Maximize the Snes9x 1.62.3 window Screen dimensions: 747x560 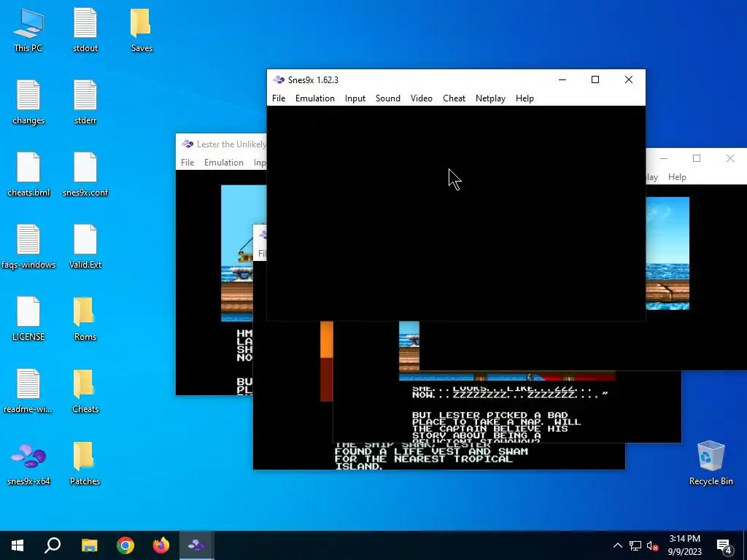(x=595, y=79)
